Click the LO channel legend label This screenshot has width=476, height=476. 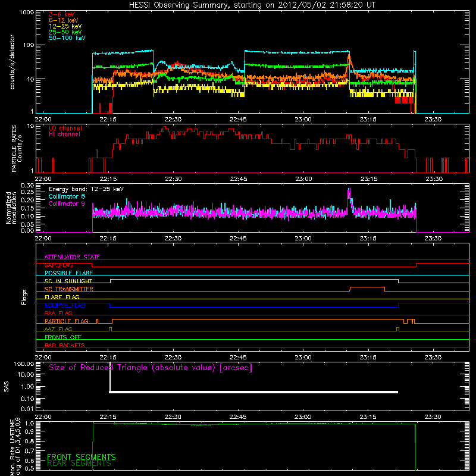tap(65, 128)
